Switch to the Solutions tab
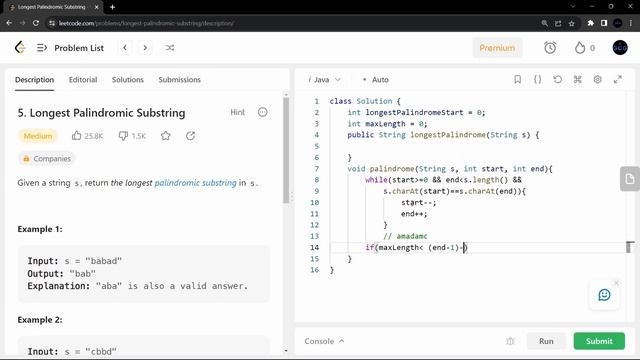This screenshot has width=640, height=360. [x=128, y=80]
